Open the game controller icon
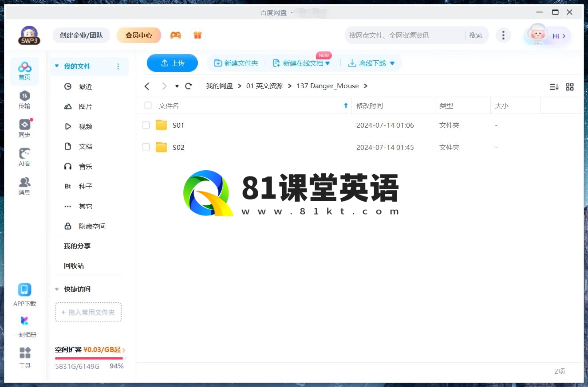 (176, 35)
